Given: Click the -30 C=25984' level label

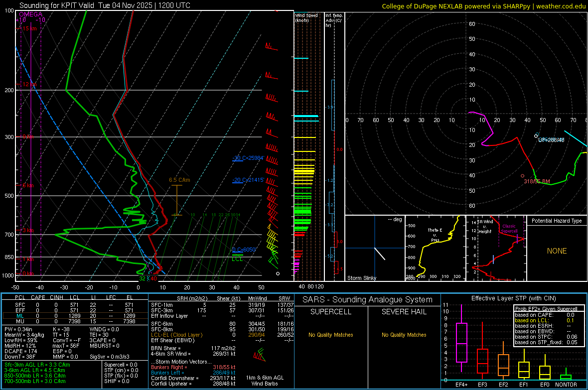Looking at the screenshot, I should [249, 158].
